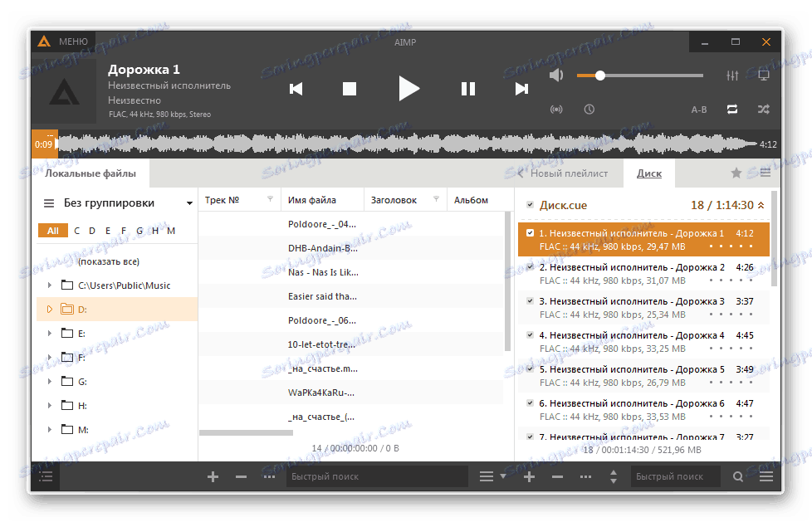Expand the E: drive node

(50, 334)
